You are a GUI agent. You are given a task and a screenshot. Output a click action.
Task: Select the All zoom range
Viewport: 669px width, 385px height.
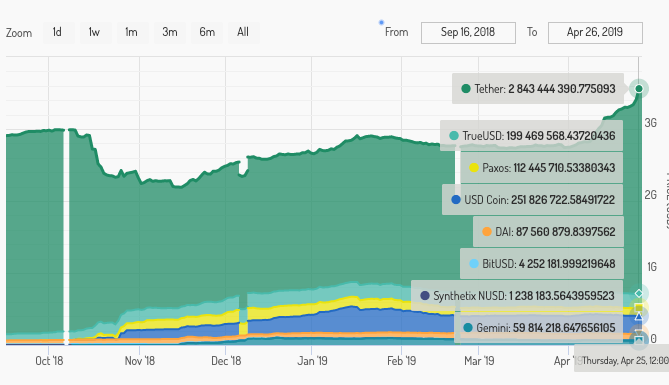coord(243,32)
